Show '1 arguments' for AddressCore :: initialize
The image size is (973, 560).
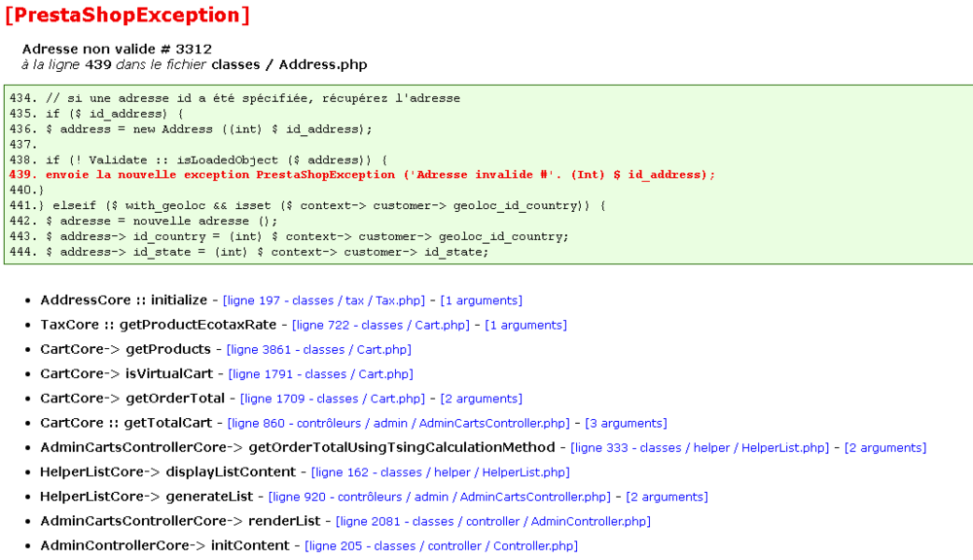(x=482, y=300)
